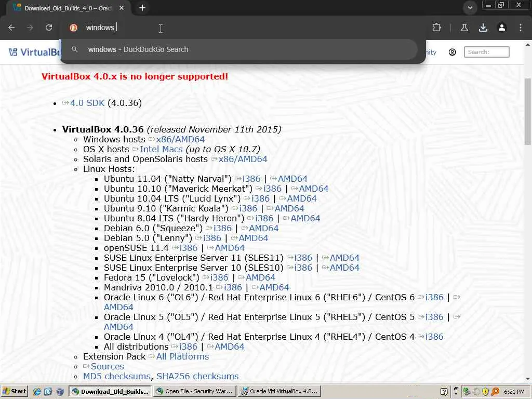Viewport: 532px width, 399px height.
Task: Download Debian 5.0 Lenny AMD64
Action: 253,238
